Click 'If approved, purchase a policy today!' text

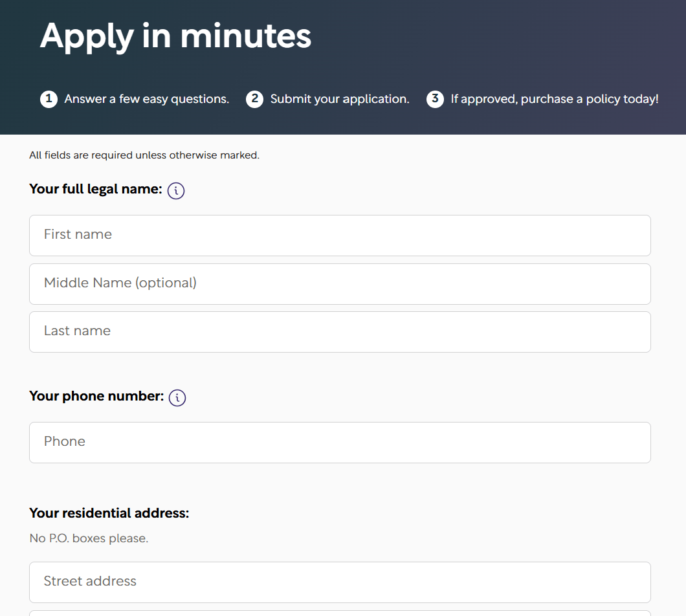555,99
